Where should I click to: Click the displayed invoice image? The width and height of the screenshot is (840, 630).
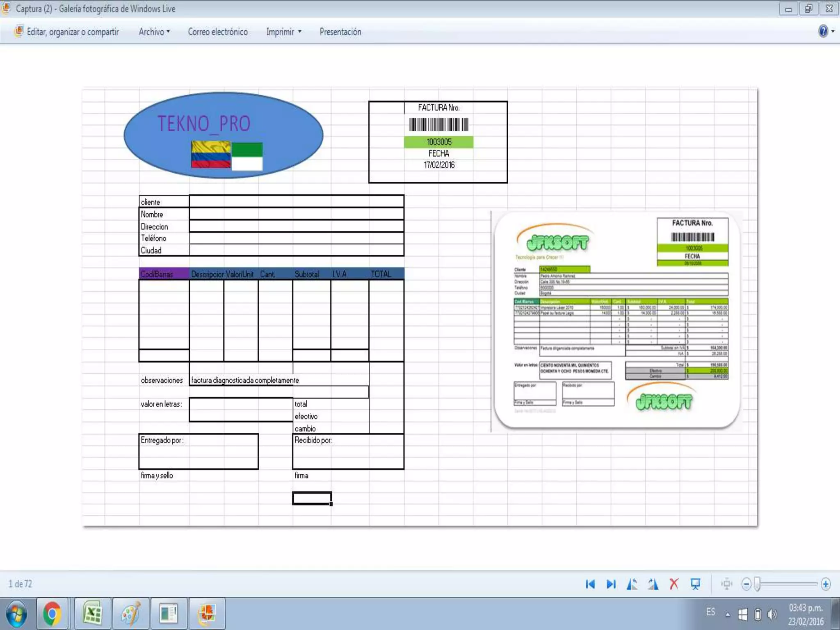coord(420,307)
